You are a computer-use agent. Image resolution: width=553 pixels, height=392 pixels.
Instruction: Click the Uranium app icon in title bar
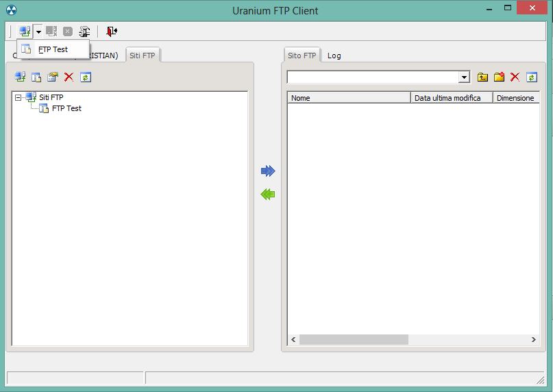pos(11,10)
